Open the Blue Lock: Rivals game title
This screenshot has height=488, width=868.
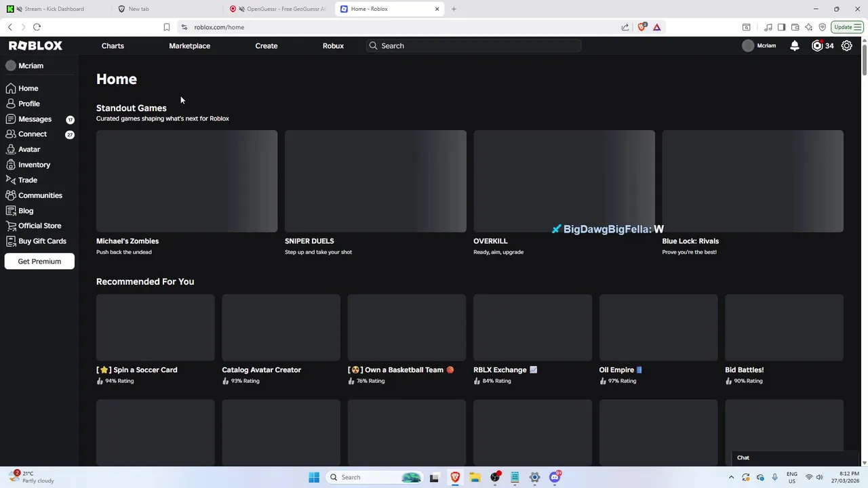pyautogui.click(x=690, y=241)
